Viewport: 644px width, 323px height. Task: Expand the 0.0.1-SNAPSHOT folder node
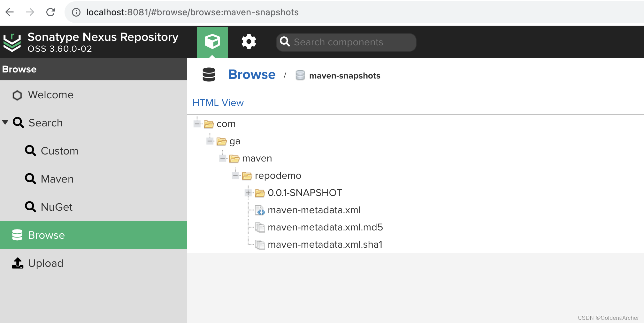248,193
